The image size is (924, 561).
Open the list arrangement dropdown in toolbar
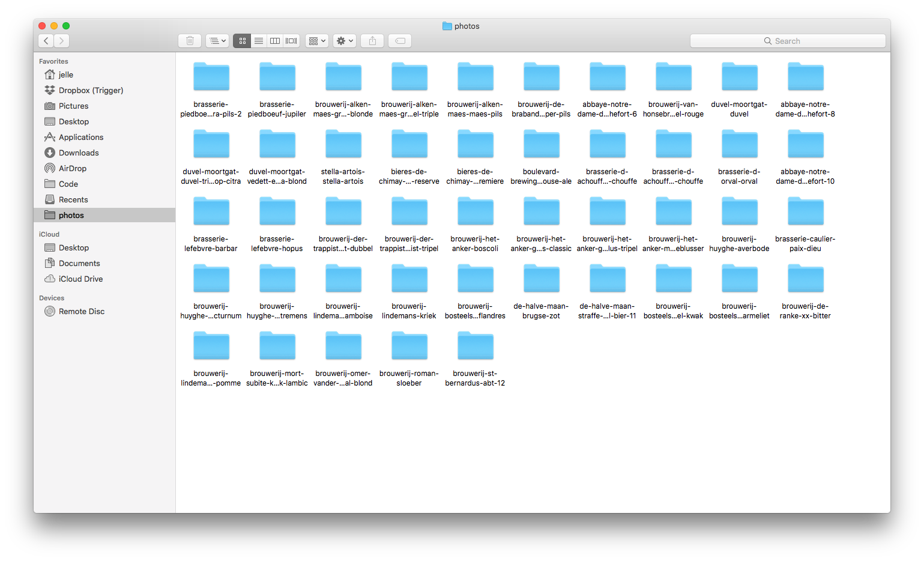point(217,41)
